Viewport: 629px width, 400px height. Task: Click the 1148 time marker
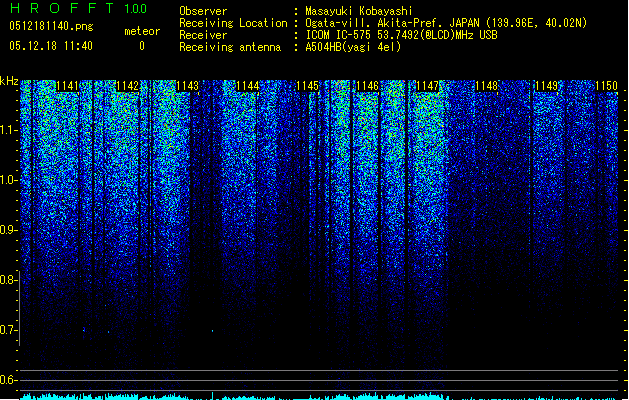coord(487,86)
